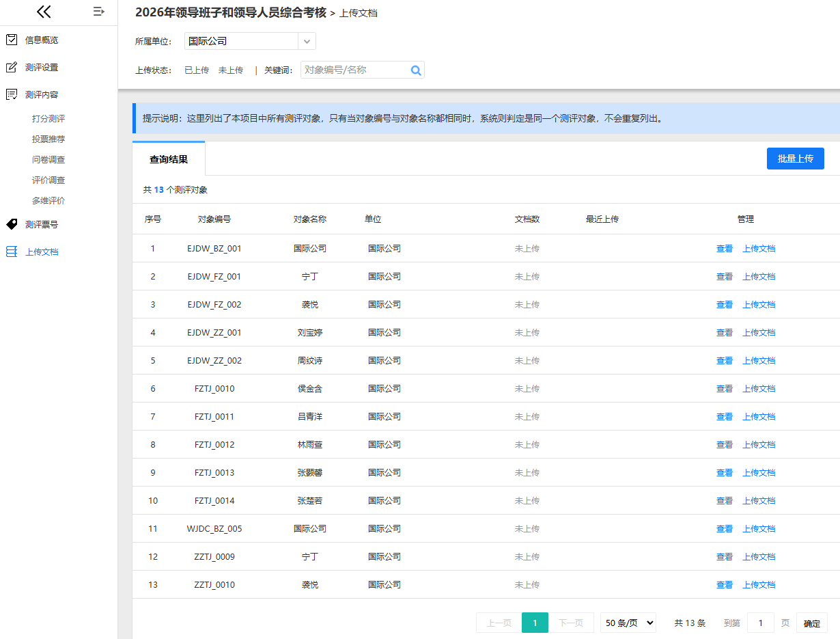Select the 查询结果 tab

(x=169, y=159)
